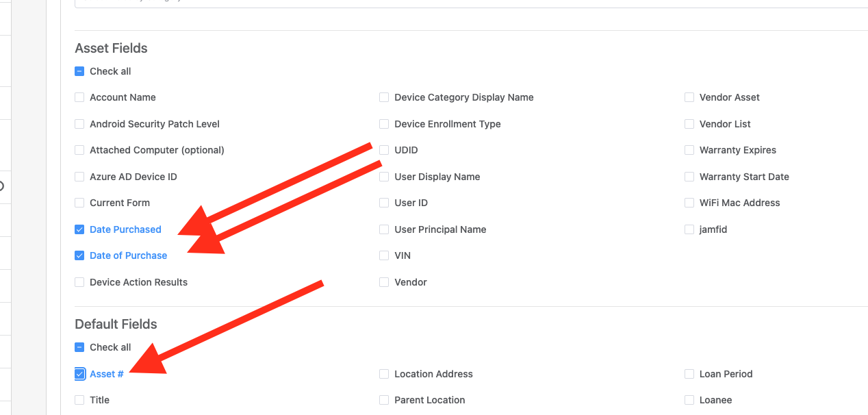The width and height of the screenshot is (868, 415).
Task: Check the Android Security Patch Level field
Action: (79, 124)
